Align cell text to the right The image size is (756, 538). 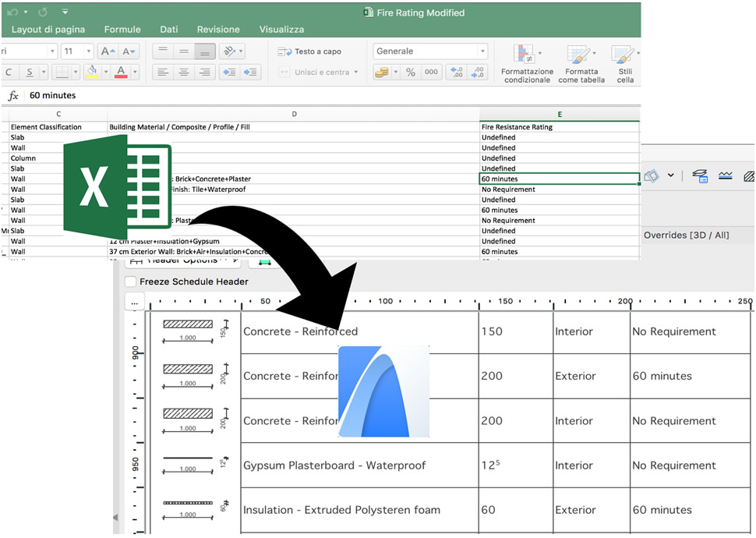(204, 72)
